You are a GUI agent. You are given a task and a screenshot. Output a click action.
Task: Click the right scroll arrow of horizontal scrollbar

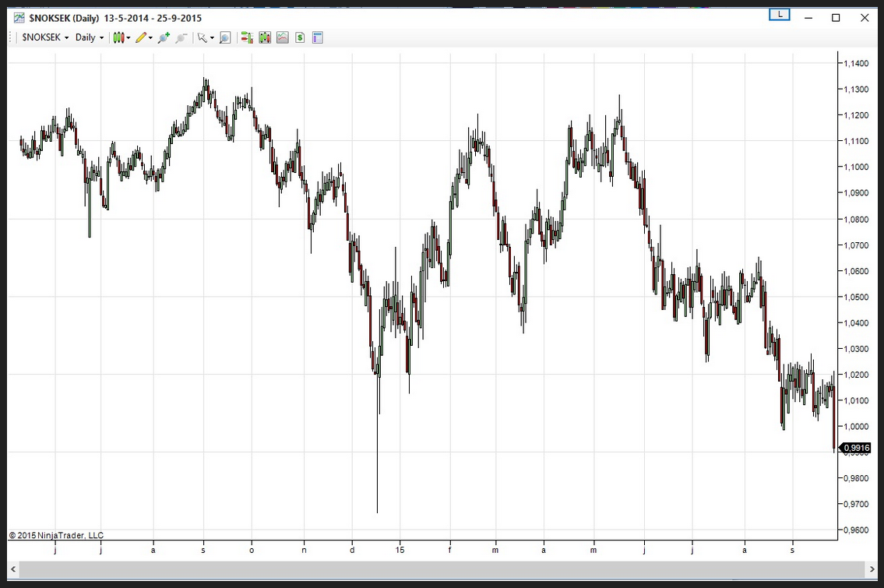click(872, 569)
